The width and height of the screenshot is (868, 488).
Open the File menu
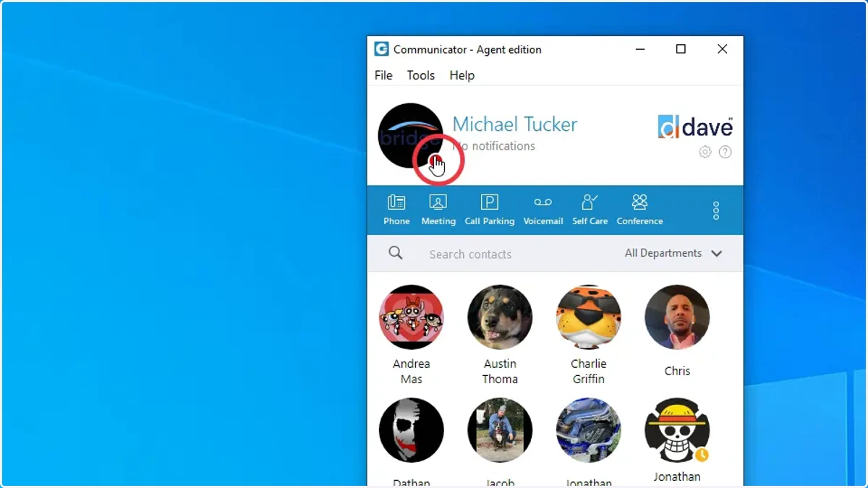383,75
